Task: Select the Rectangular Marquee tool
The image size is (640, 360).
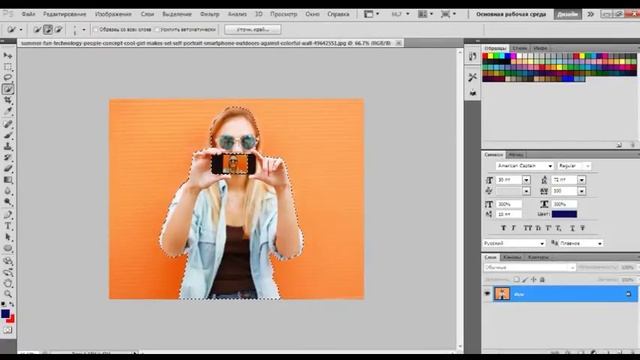Action: (x=8, y=67)
